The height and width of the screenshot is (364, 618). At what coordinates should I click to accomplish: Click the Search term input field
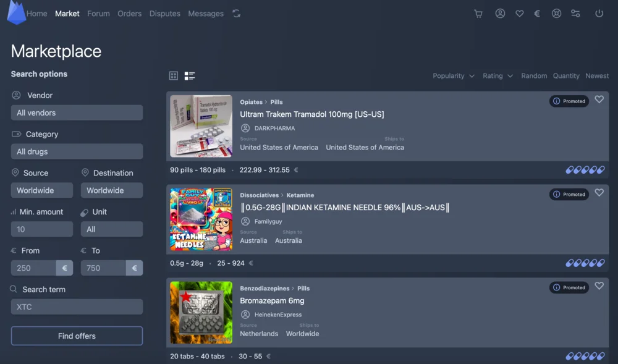(77, 307)
